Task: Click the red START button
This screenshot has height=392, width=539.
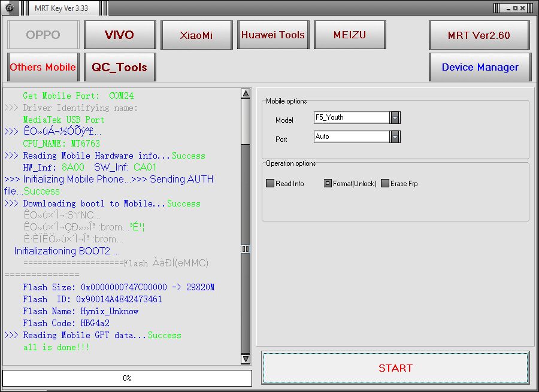Action: coord(395,367)
